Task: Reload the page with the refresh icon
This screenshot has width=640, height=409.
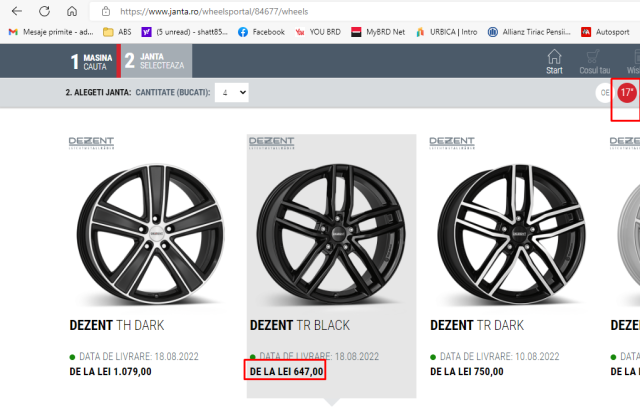Action: tap(44, 11)
